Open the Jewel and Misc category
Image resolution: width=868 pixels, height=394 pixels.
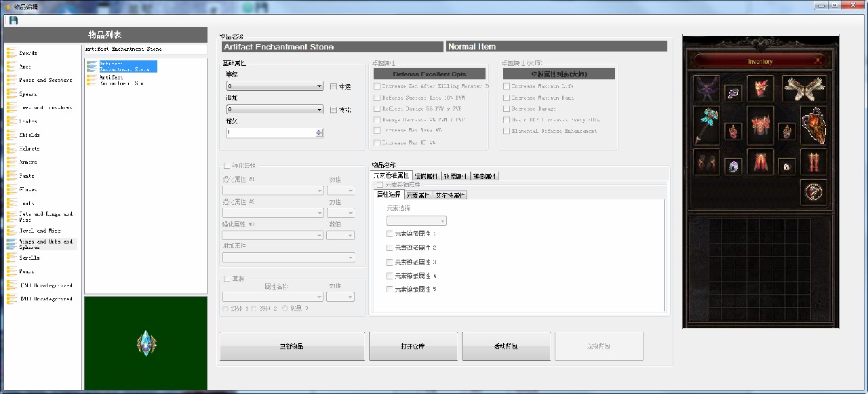40,231
